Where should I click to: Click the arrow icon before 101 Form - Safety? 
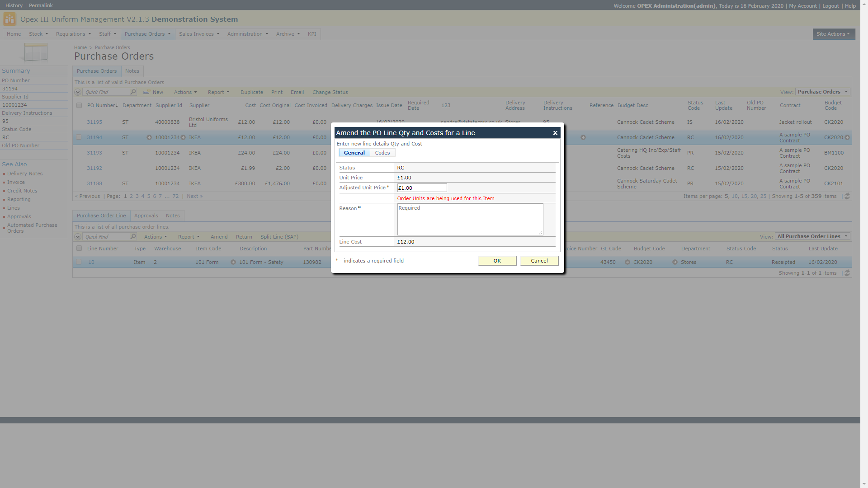pos(233,262)
